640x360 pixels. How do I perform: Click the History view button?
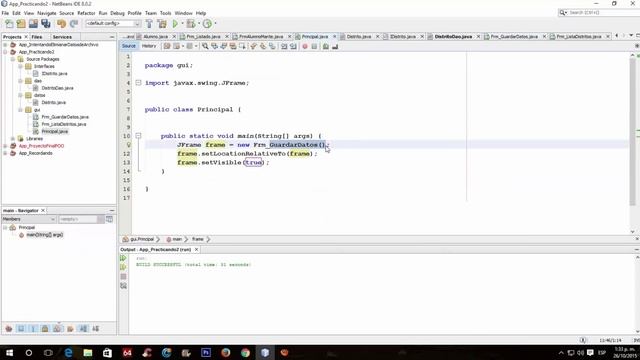[149, 46]
